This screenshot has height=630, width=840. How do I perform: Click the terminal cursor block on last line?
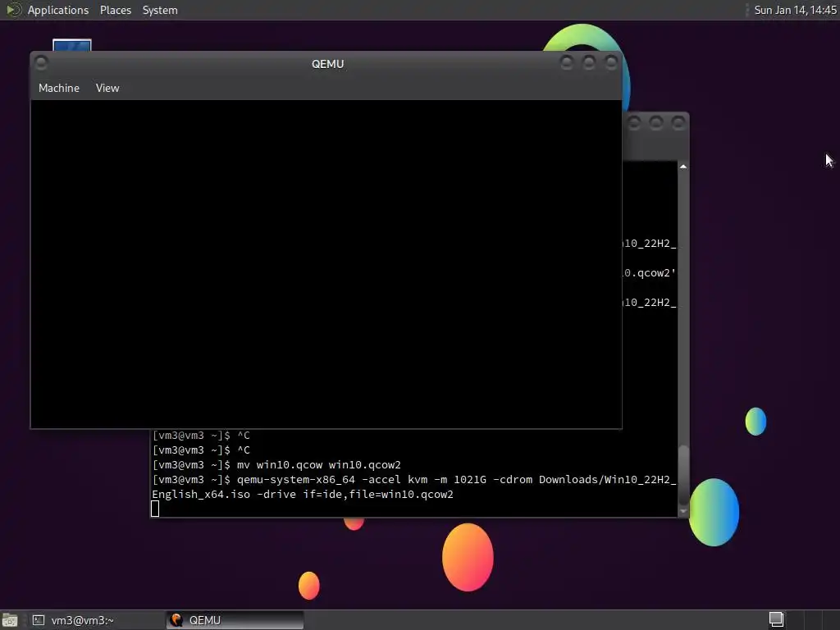pos(155,509)
